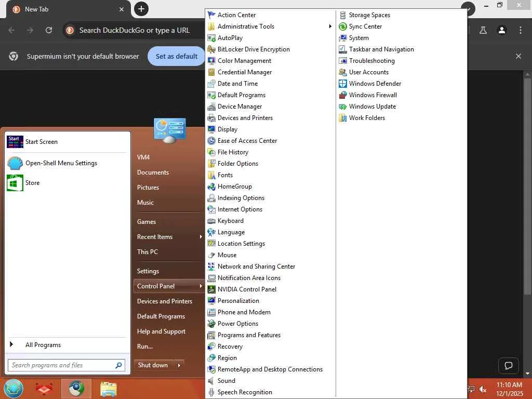Select Games in Start menu
532x399 pixels.
coord(147,221)
